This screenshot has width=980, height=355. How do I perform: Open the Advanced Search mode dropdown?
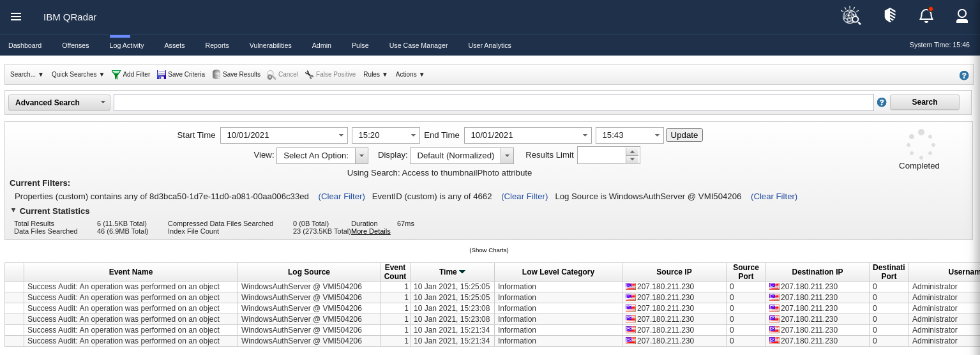59,103
